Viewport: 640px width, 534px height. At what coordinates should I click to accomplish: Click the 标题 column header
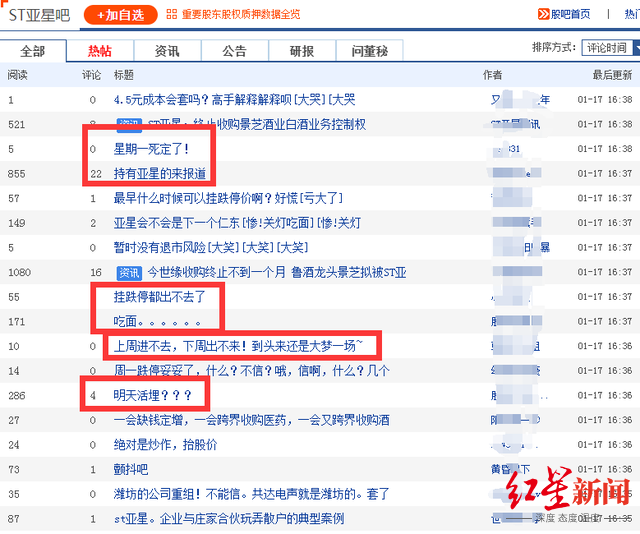pyautogui.click(x=124, y=75)
